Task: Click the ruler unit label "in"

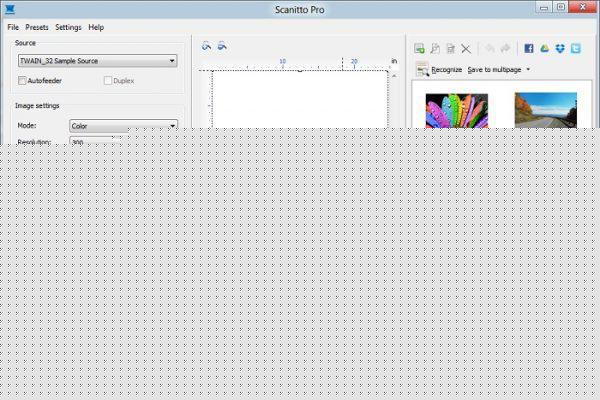Action: pyautogui.click(x=394, y=61)
